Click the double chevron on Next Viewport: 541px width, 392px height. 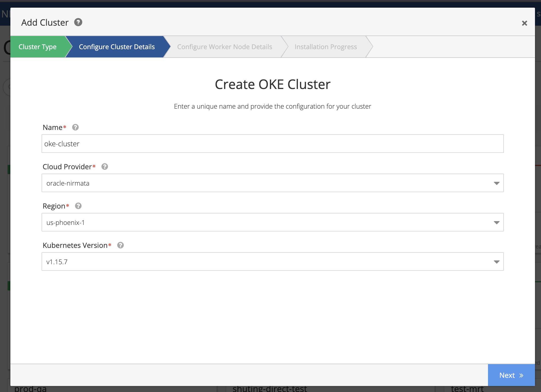click(x=521, y=375)
